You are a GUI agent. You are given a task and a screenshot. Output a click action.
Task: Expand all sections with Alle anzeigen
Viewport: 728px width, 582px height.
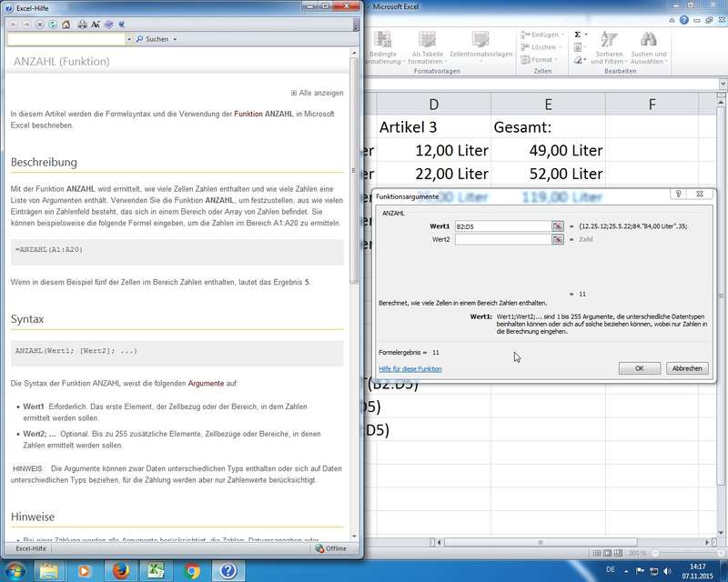click(x=318, y=93)
